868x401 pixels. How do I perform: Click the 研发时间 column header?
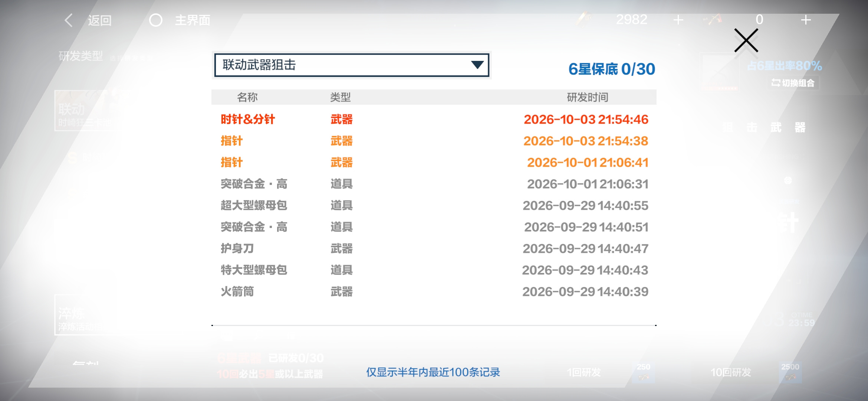[x=588, y=97]
